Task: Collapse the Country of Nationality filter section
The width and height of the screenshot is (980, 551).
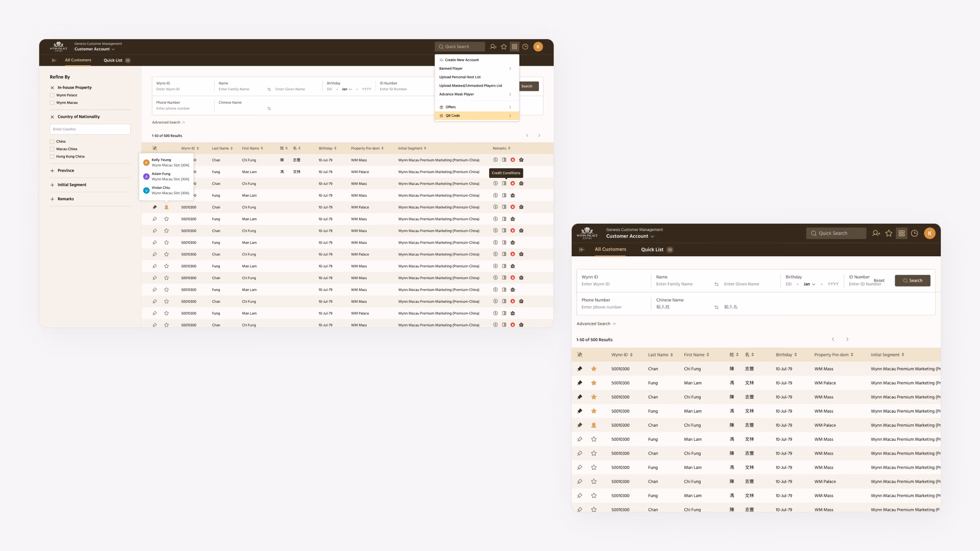Action: click(52, 117)
